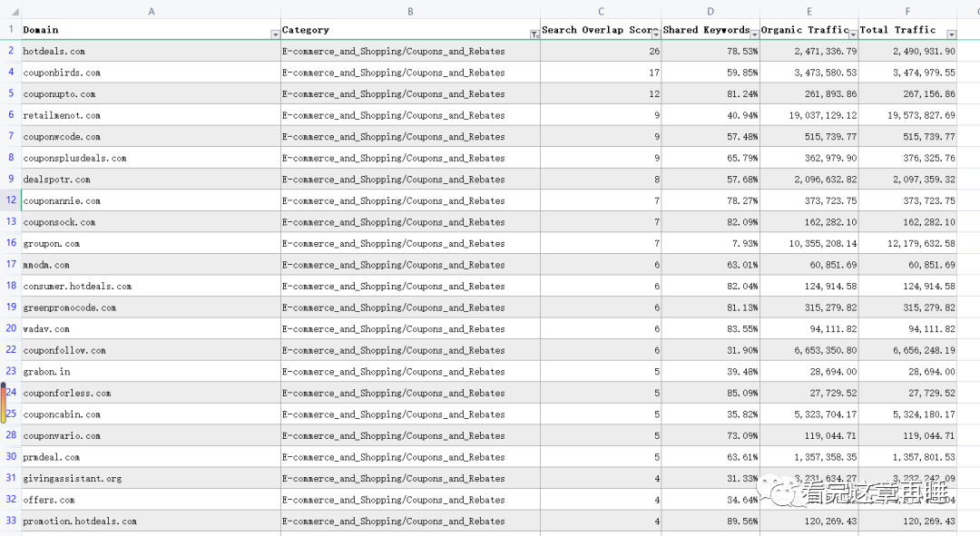Select the hotdeals.com domain cell
The height and width of the screenshot is (536, 980).
[x=152, y=51]
